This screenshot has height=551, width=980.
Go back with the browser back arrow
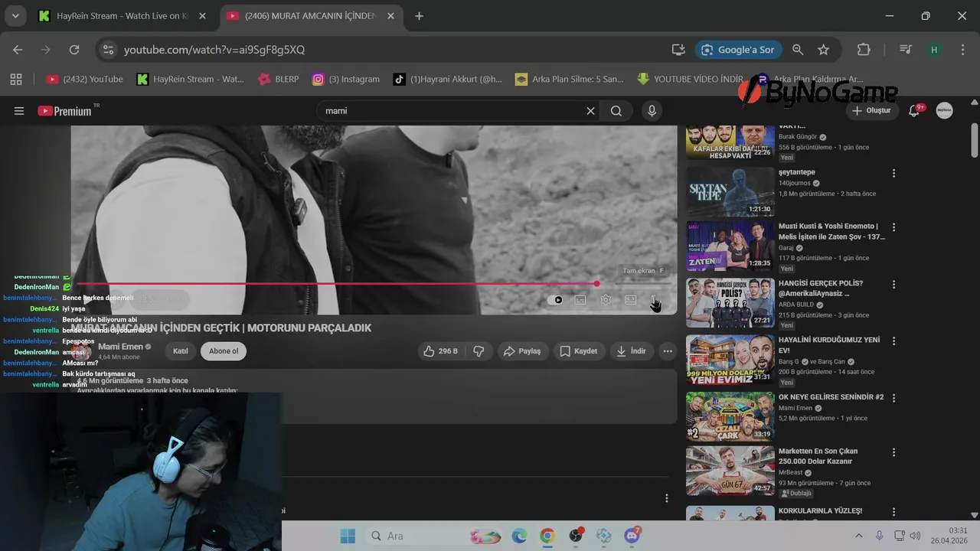pyautogui.click(x=18, y=50)
